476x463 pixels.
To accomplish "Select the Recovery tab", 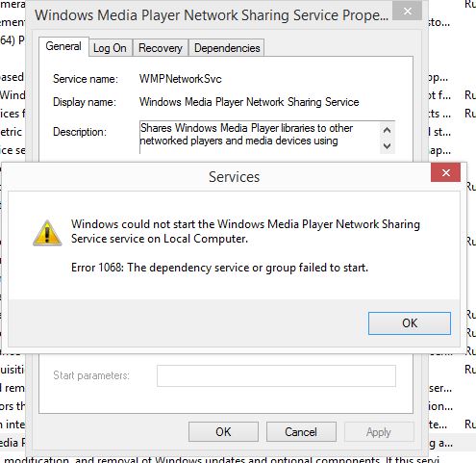I will pos(161,48).
